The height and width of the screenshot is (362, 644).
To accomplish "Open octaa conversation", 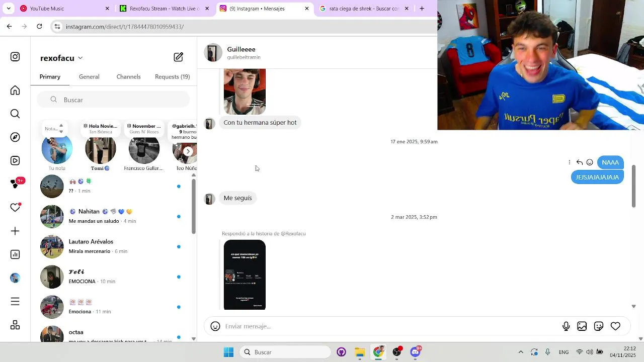I will 113,334.
